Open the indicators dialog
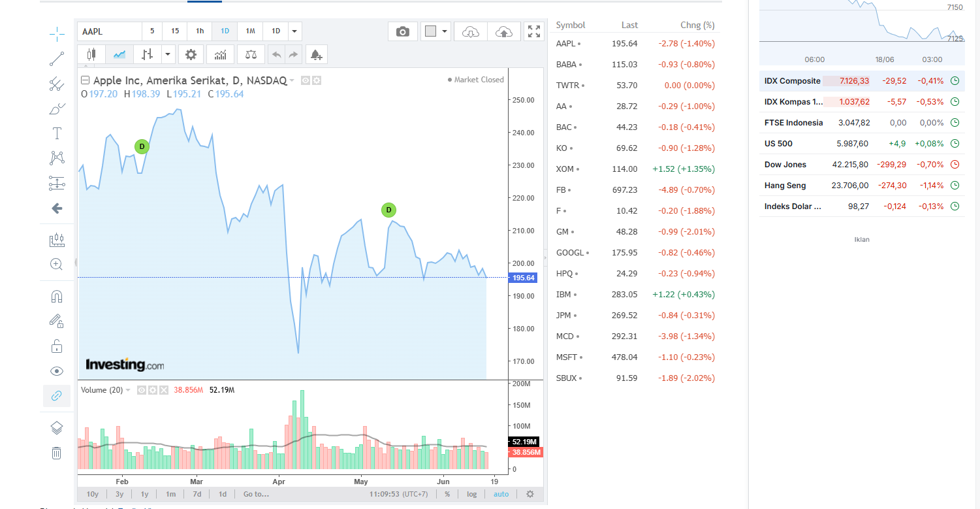This screenshot has height=509, width=980. click(221, 54)
